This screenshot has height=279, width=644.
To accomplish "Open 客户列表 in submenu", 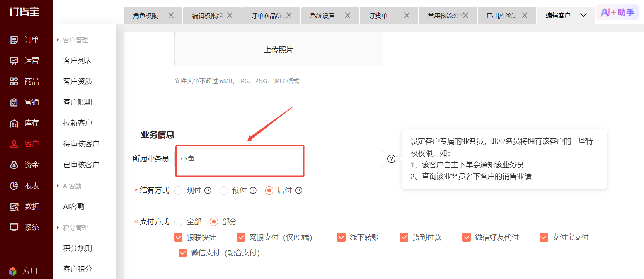I will click(78, 61).
